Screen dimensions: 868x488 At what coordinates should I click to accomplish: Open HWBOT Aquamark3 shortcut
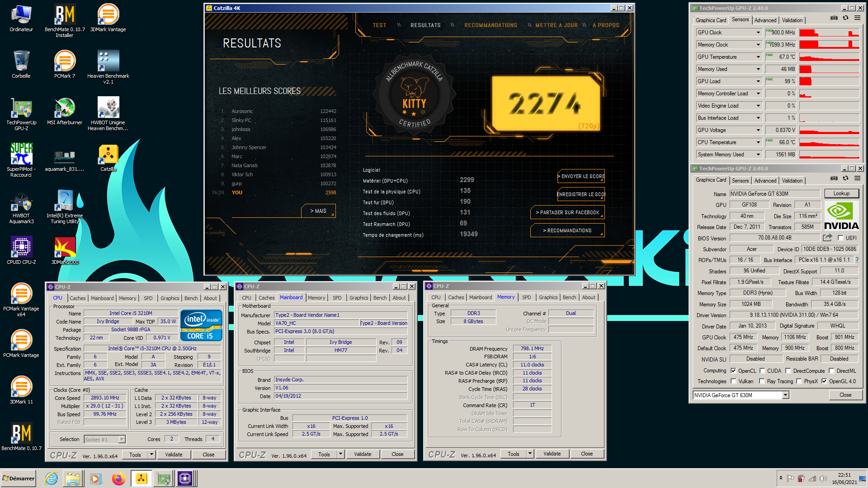pyautogui.click(x=21, y=207)
